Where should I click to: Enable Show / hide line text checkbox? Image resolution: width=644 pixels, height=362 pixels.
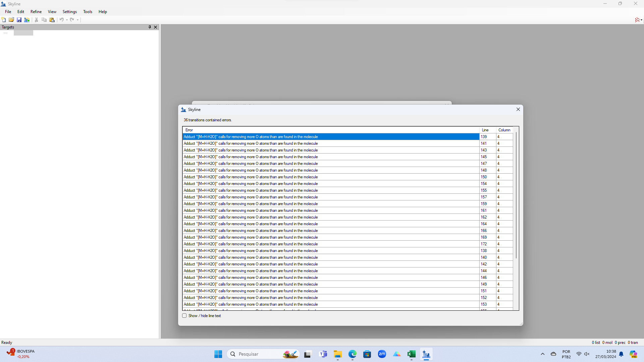184,316
